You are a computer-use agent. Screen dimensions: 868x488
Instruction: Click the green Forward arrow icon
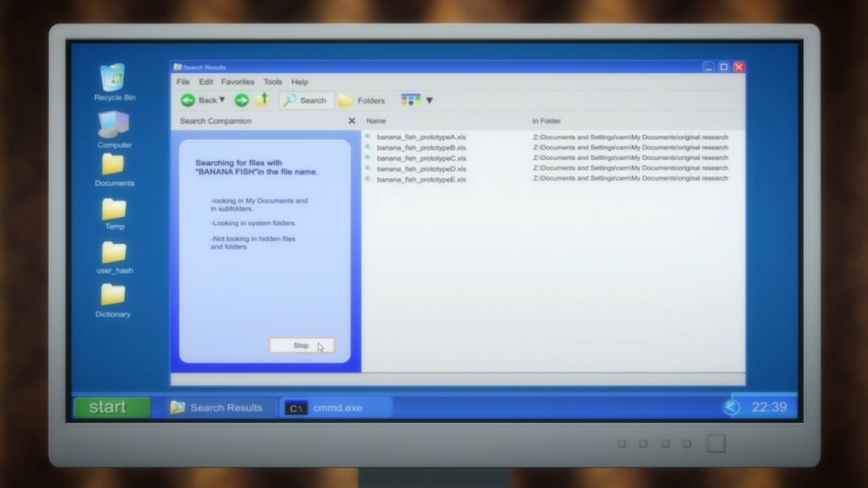(241, 100)
